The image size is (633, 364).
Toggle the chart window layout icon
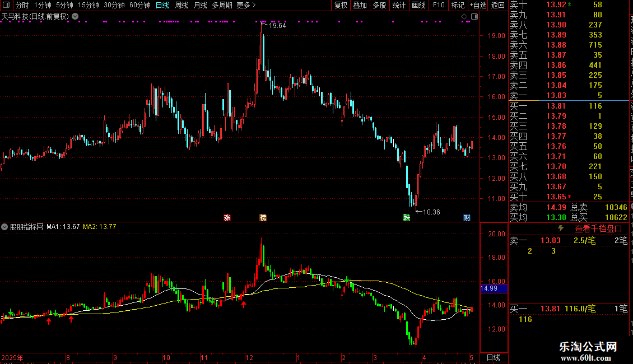click(474, 17)
